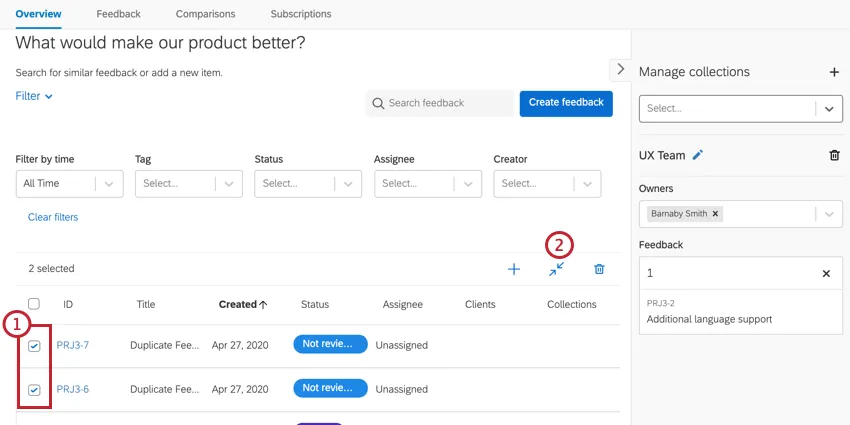The width and height of the screenshot is (850, 425).
Task: Remove Barnaby Smith from Owners
Action: pos(716,214)
